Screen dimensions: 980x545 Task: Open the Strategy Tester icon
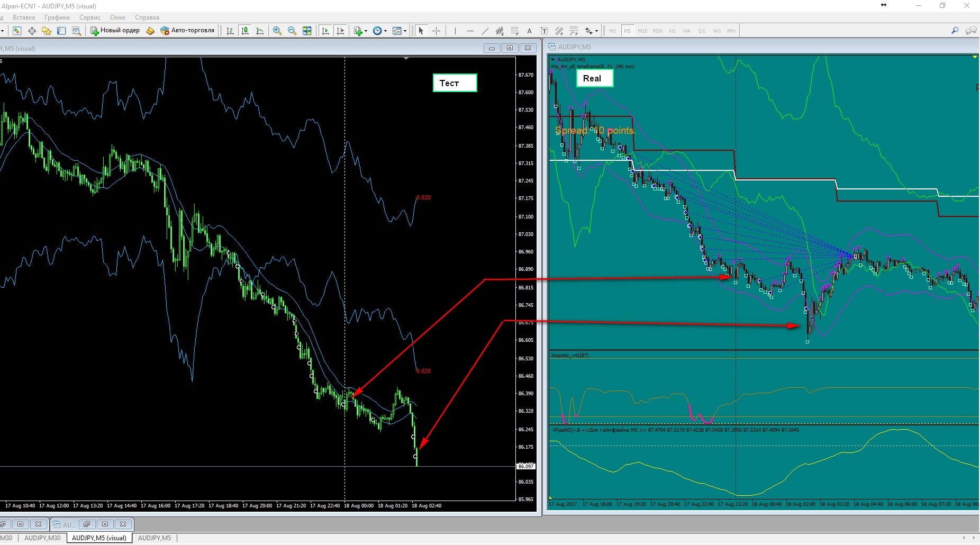[76, 31]
